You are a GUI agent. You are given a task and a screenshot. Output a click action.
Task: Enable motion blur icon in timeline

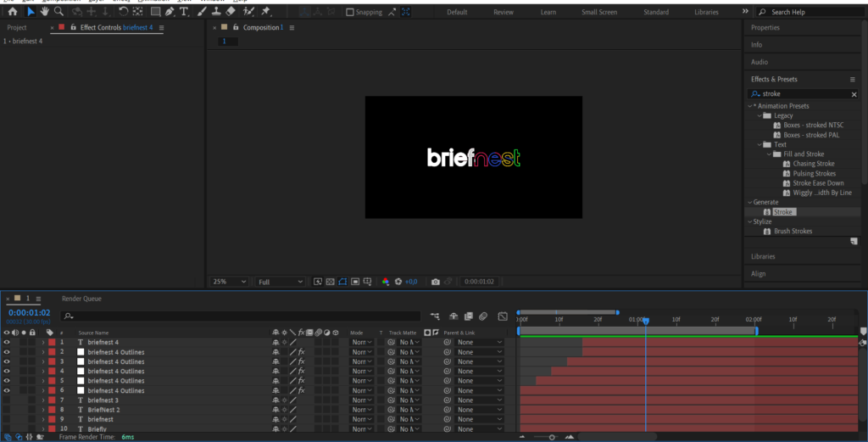[483, 316]
